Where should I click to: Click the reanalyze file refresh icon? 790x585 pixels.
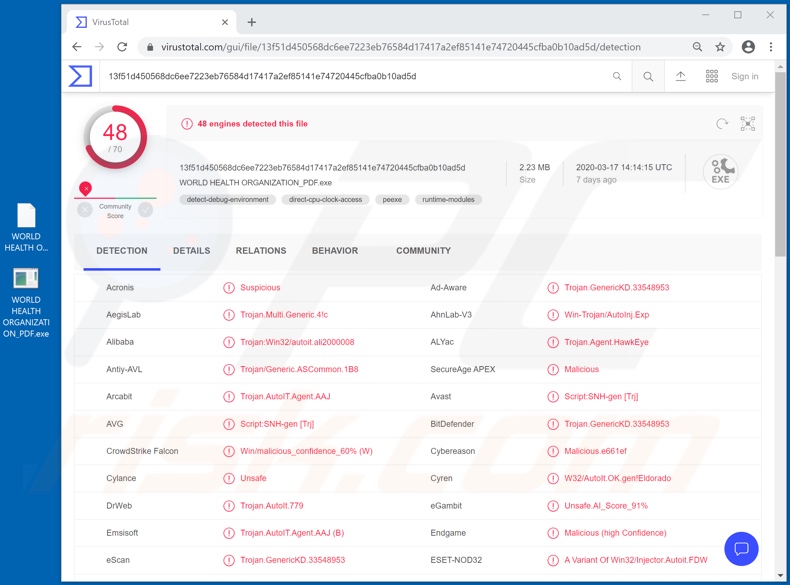(x=722, y=124)
